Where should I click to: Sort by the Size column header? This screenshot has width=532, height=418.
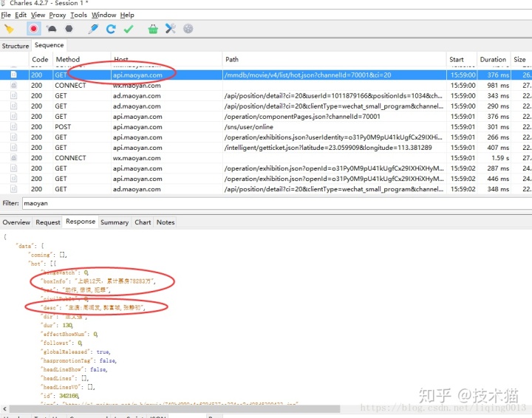tap(519, 59)
